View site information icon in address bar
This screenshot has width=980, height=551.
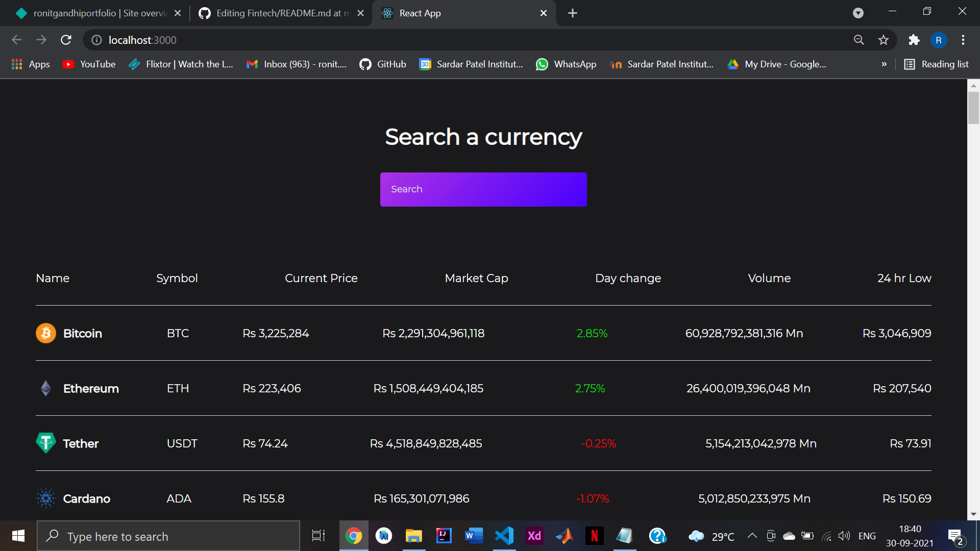point(96,40)
